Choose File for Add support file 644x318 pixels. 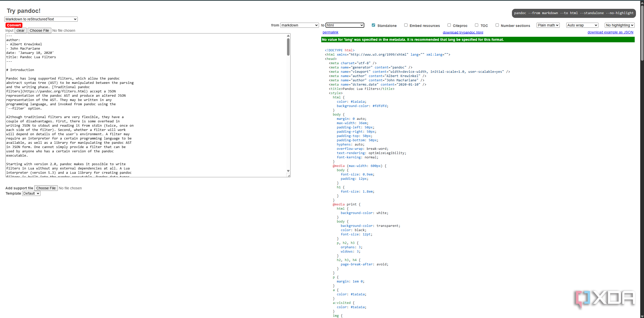(46, 188)
